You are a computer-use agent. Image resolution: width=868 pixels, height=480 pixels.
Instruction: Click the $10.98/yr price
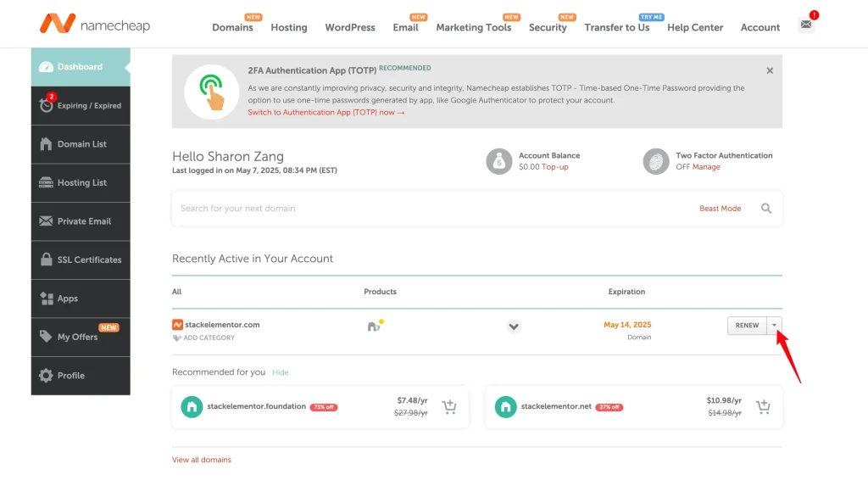[x=724, y=400]
